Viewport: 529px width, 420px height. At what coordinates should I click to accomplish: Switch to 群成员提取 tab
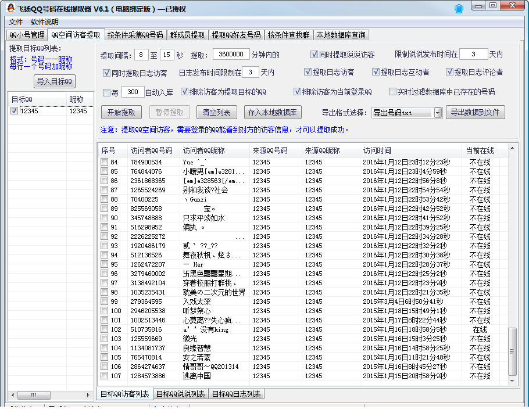tap(188, 35)
